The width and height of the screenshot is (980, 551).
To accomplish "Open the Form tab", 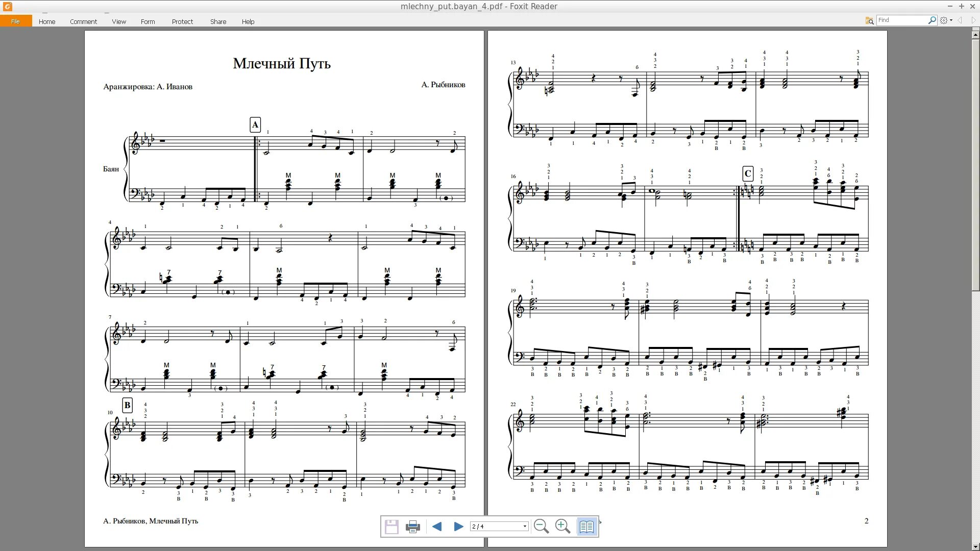I will 148,21.
